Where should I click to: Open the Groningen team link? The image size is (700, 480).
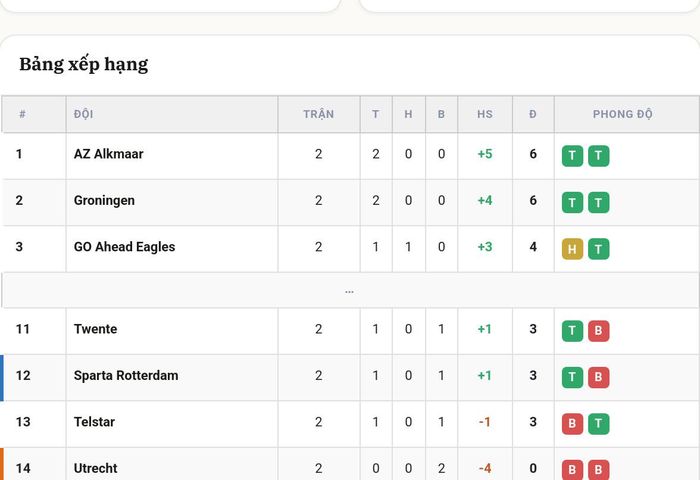point(104,200)
